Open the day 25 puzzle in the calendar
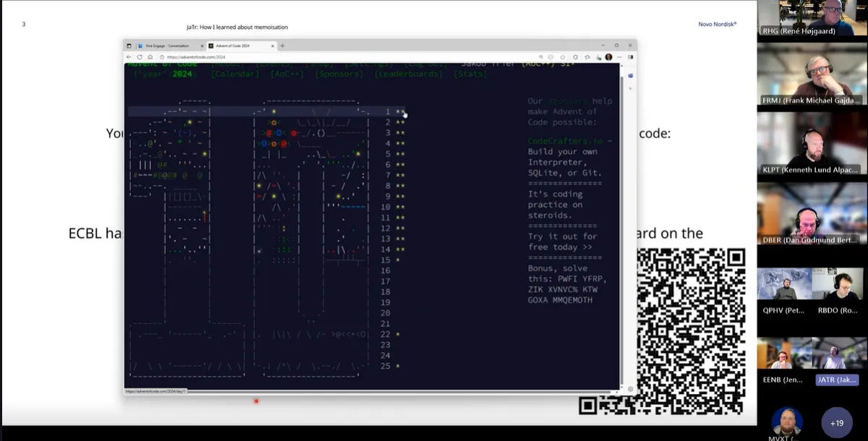Image resolution: width=868 pixels, height=441 pixels. (x=385, y=366)
